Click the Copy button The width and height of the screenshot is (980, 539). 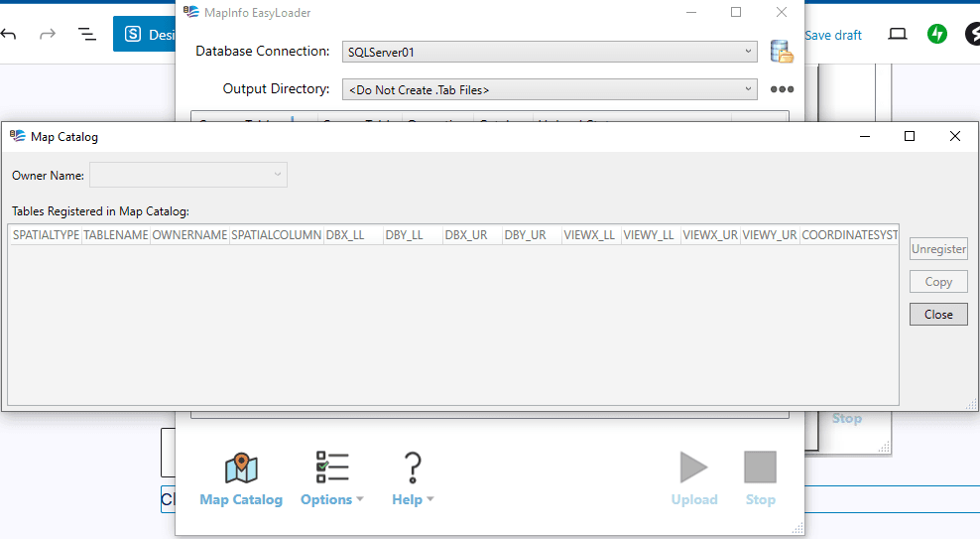[x=938, y=282]
